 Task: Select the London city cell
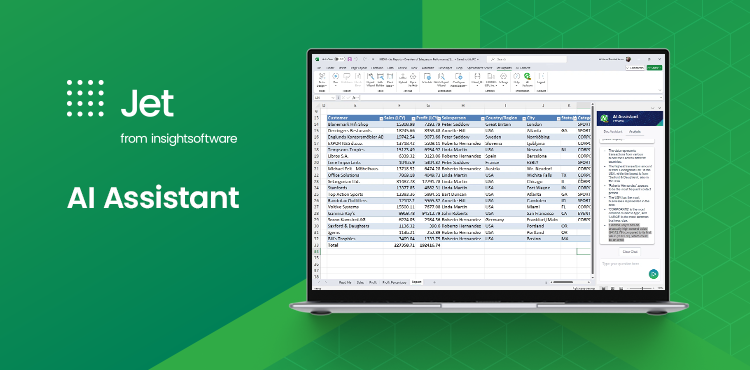[x=543, y=124]
